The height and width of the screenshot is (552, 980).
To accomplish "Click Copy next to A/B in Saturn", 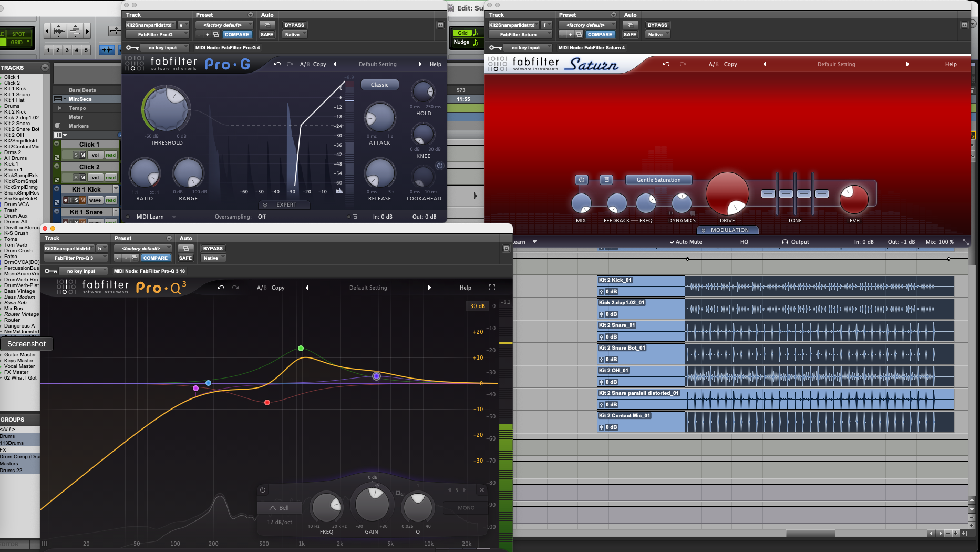I will tap(730, 64).
